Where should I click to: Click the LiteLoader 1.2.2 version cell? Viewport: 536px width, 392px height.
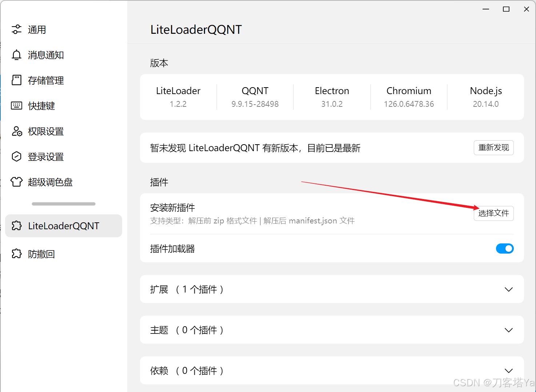pyautogui.click(x=178, y=97)
